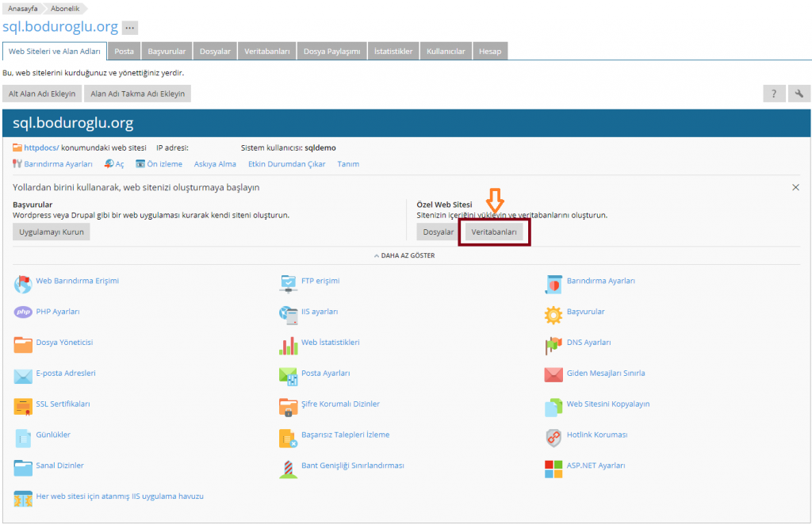Close the website setup suggestion panel

795,187
